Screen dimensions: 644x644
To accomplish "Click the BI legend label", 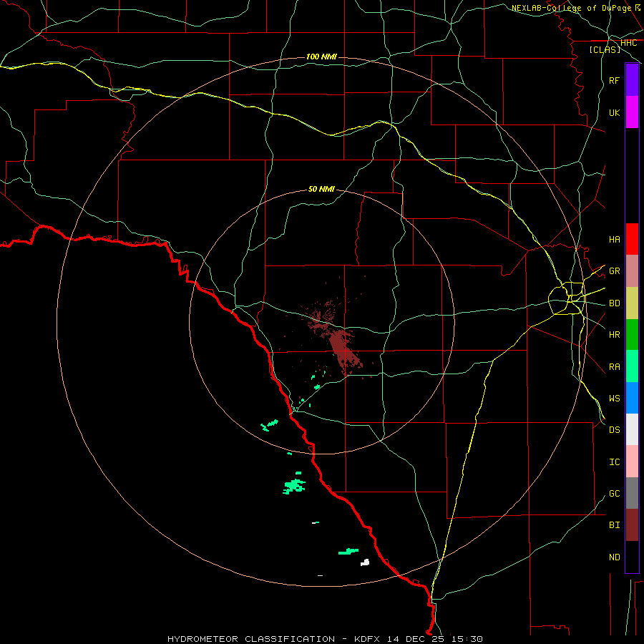I will [614, 525].
